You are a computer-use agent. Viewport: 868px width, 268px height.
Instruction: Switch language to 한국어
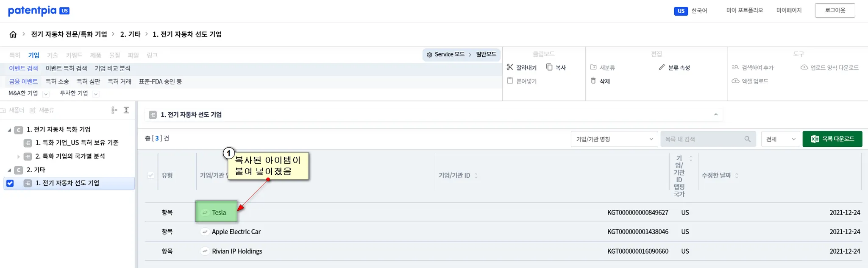point(699,11)
